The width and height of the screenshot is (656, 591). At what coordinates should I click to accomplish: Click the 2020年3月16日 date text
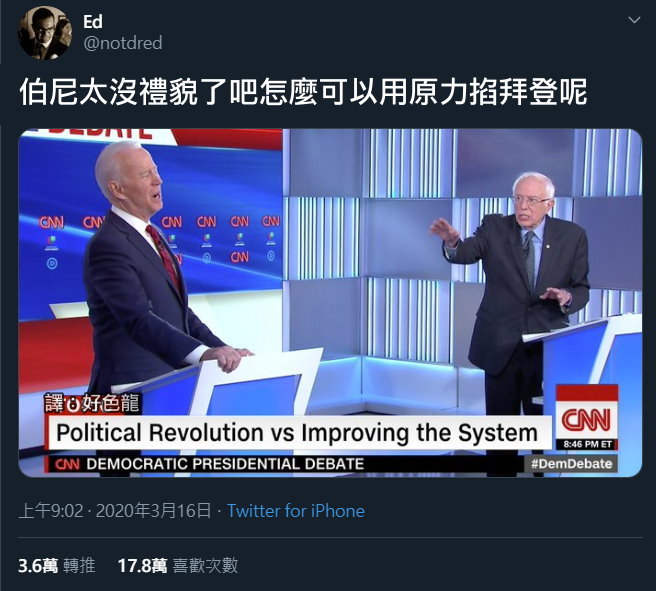coord(154,511)
